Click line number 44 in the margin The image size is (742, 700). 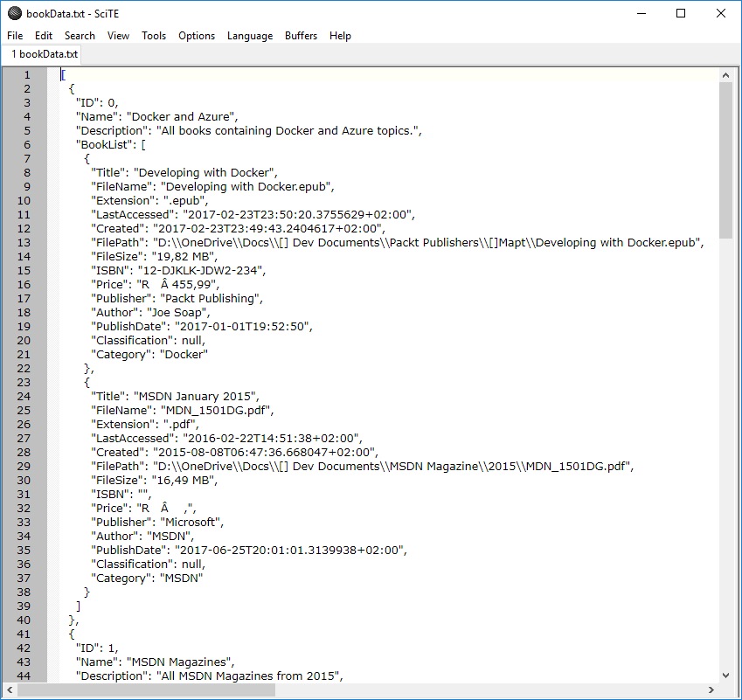click(x=24, y=676)
